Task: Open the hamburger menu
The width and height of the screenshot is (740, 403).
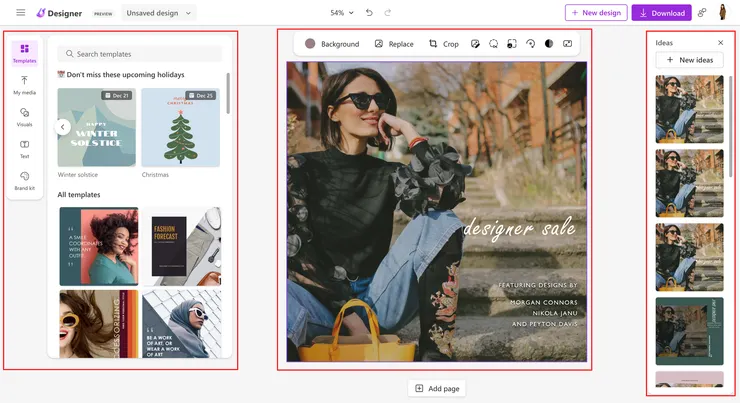Action: (x=20, y=13)
